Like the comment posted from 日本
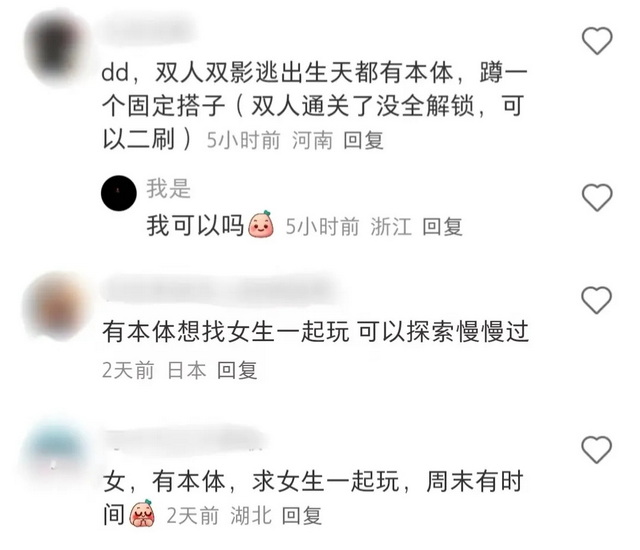Viewport: 640px width, 550px height. point(597,300)
